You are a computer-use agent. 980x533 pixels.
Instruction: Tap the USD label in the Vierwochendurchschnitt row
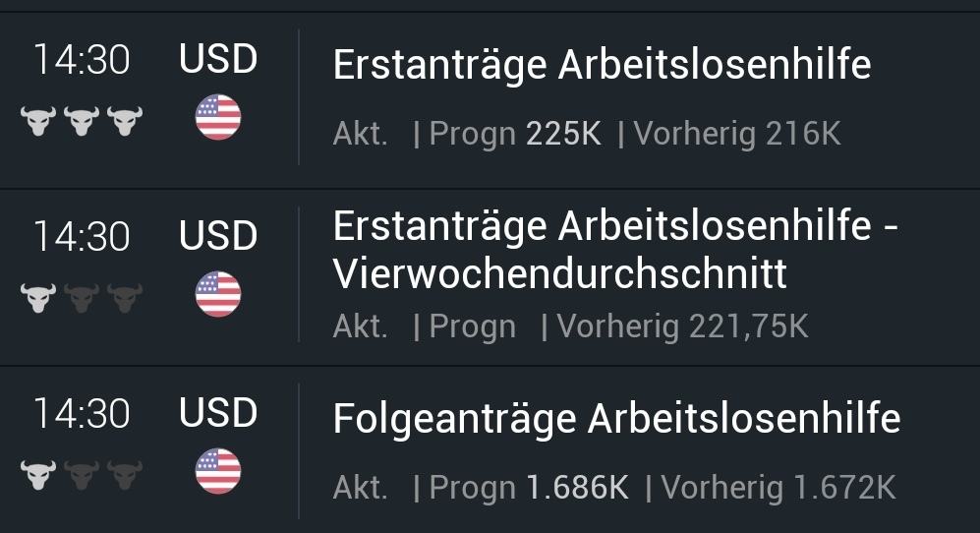tap(218, 236)
